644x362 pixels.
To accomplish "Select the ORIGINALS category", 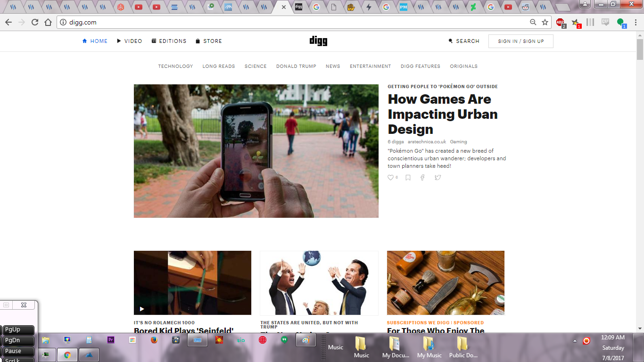I will (464, 66).
